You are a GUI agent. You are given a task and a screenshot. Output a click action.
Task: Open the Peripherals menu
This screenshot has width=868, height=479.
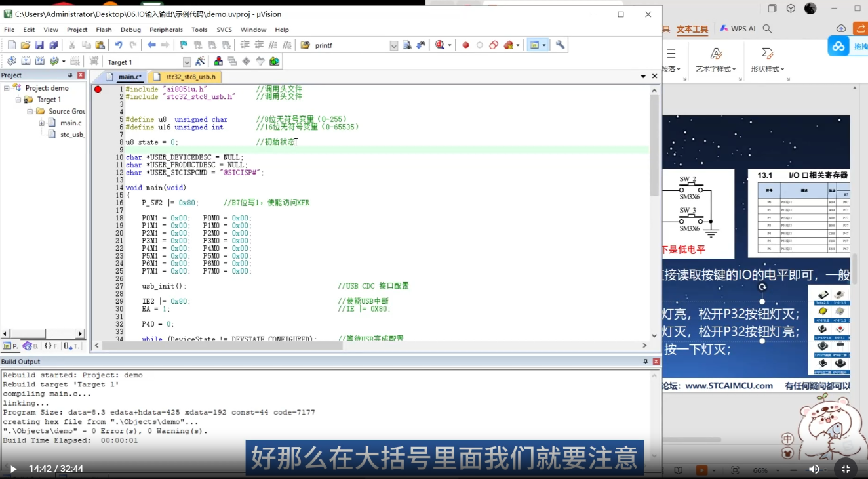coord(166,30)
